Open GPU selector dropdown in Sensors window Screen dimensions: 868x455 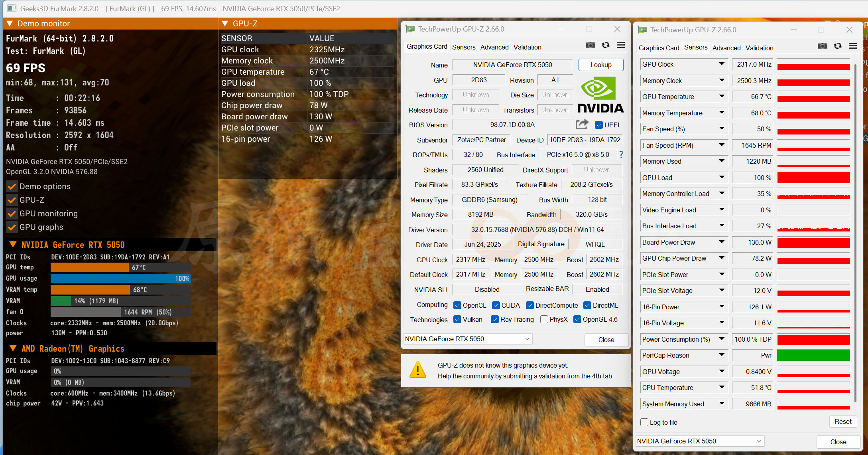(x=700, y=441)
